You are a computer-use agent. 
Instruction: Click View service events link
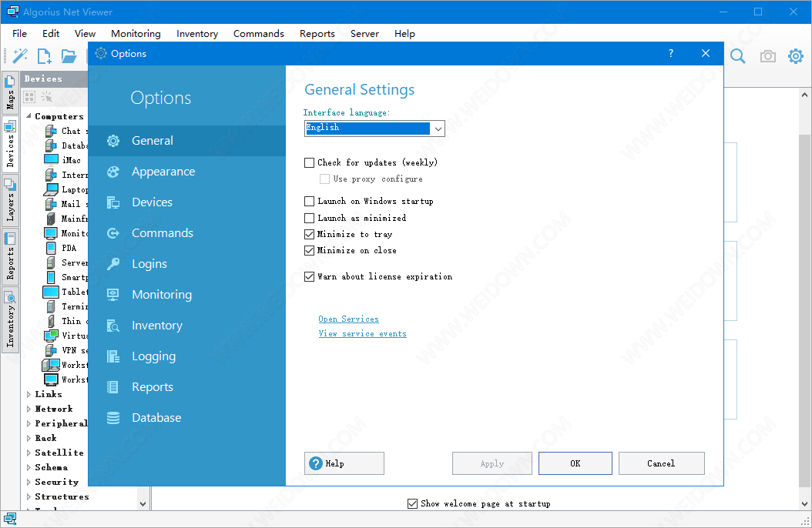click(x=363, y=333)
